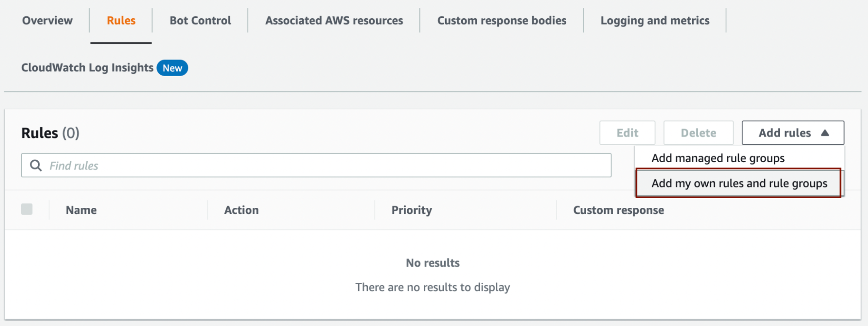The width and height of the screenshot is (868, 326).
Task: Choose Add my own rules and rule groups
Action: click(739, 183)
